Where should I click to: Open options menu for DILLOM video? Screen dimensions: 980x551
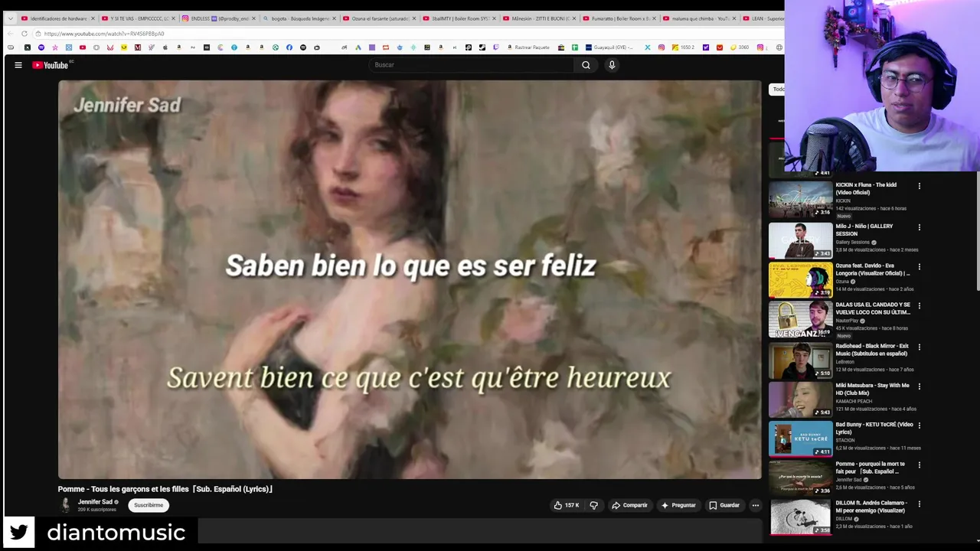tap(920, 504)
